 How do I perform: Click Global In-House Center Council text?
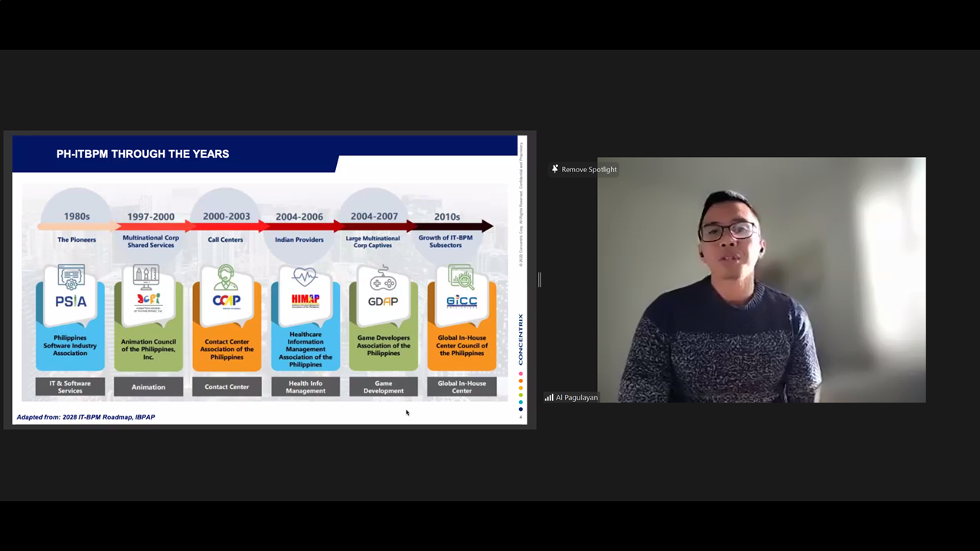[462, 345]
